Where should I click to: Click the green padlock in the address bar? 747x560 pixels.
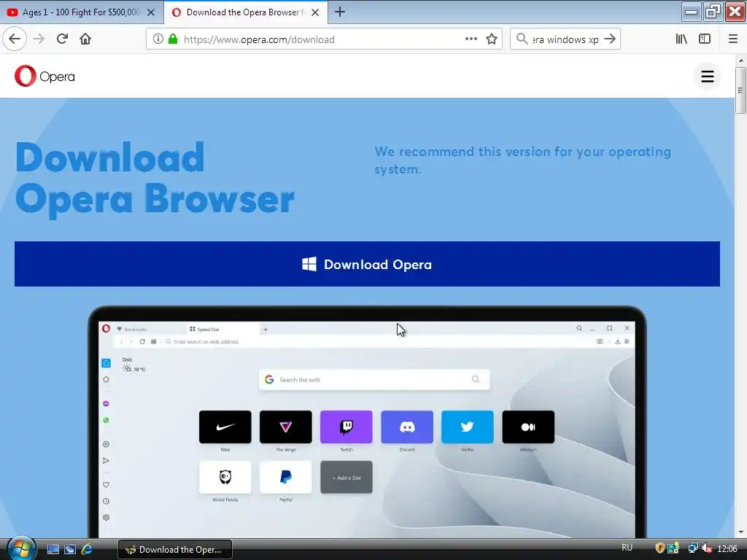coord(172,39)
